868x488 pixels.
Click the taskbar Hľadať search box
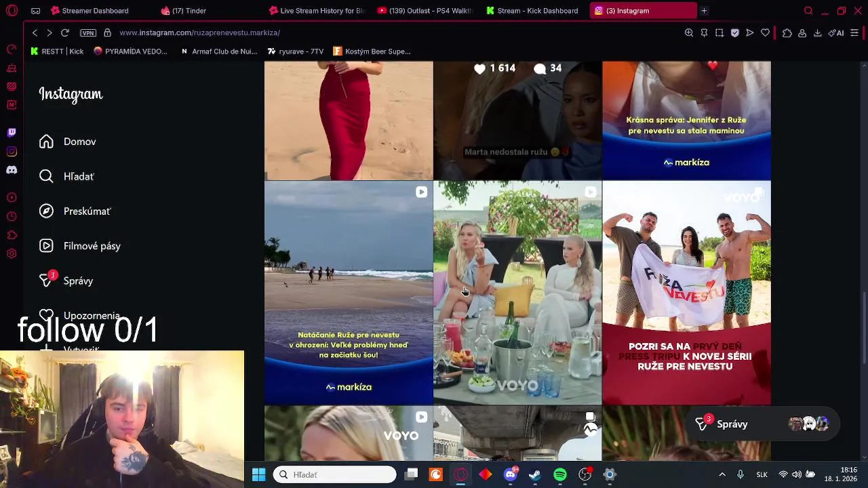(335, 475)
